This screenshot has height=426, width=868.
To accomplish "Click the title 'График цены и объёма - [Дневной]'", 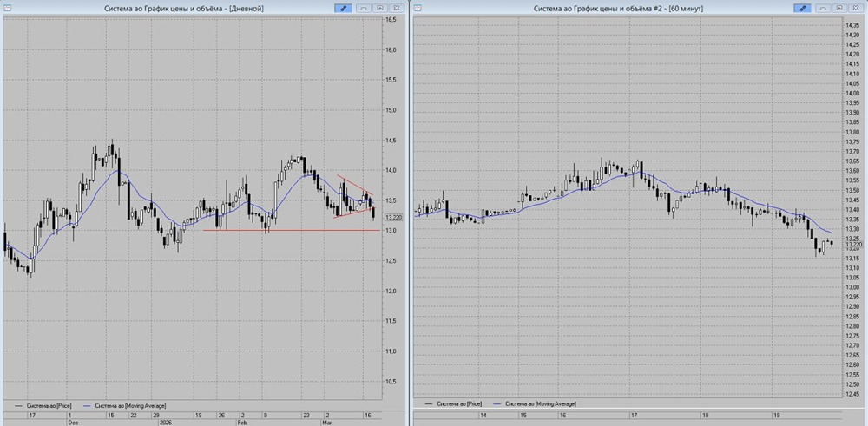I will pos(205,9).
